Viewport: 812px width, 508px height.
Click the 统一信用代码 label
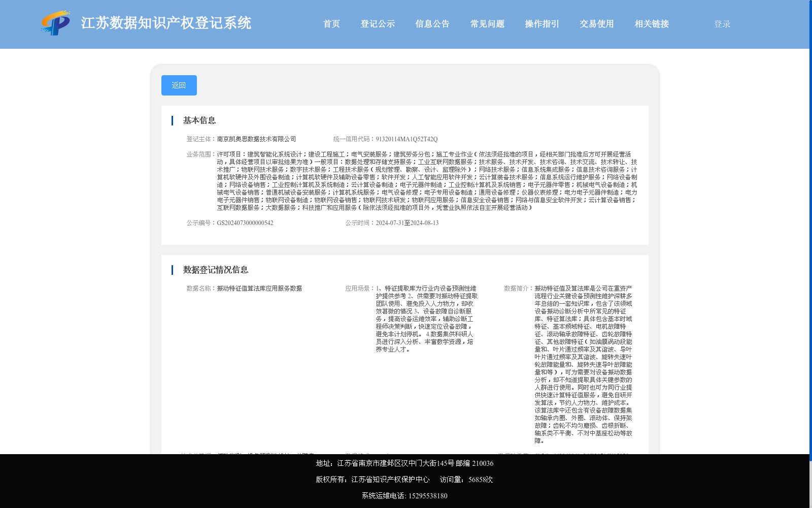[x=354, y=139]
